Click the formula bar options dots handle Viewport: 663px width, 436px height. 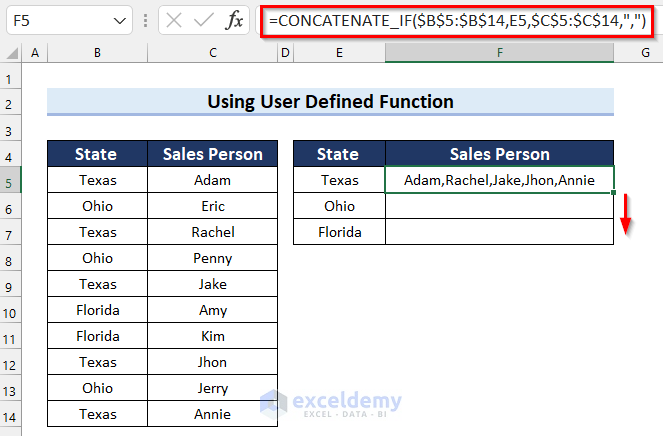(146, 20)
